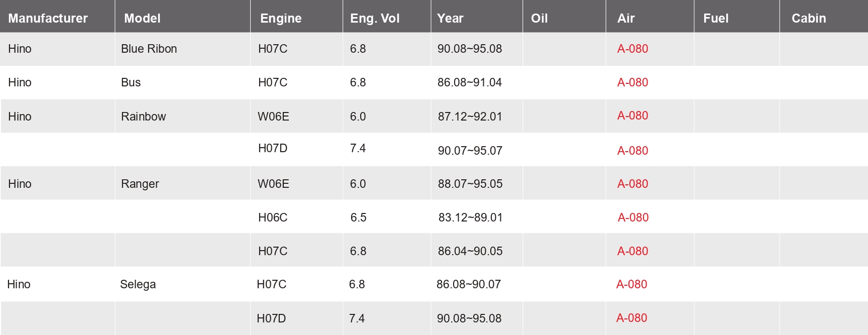Select the Blue Ribon model cell
This screenshot has height=335, width=868.
point(149,49)
